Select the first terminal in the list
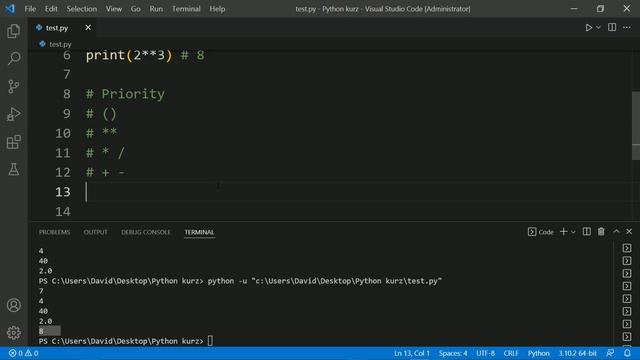The height and width of the screenshot is (360, 640). 627,248
